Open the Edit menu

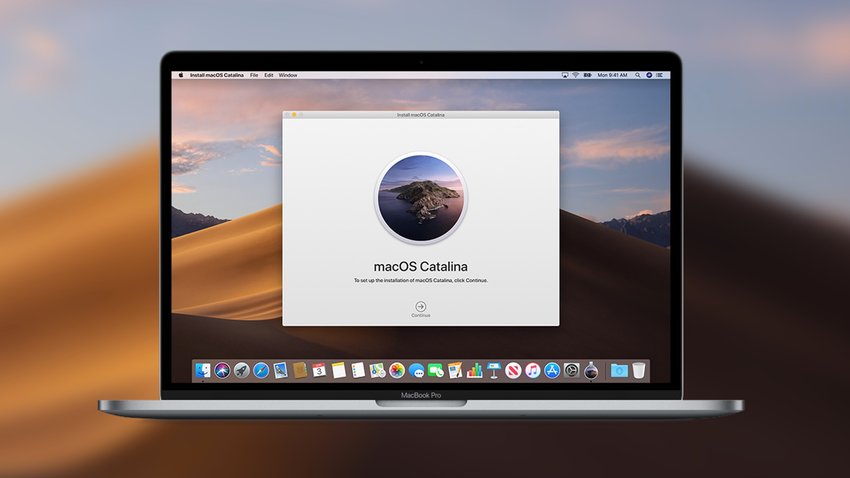pos(268,75)
